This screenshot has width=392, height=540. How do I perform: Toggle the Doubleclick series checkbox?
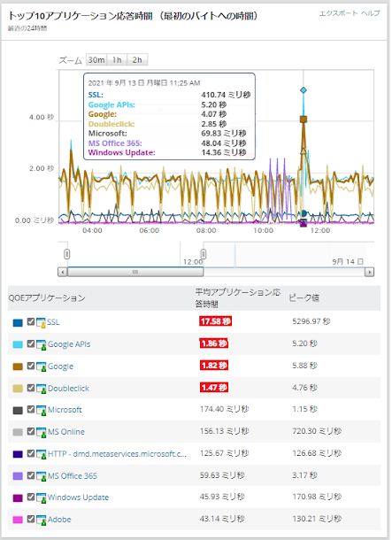pos(31,388)
